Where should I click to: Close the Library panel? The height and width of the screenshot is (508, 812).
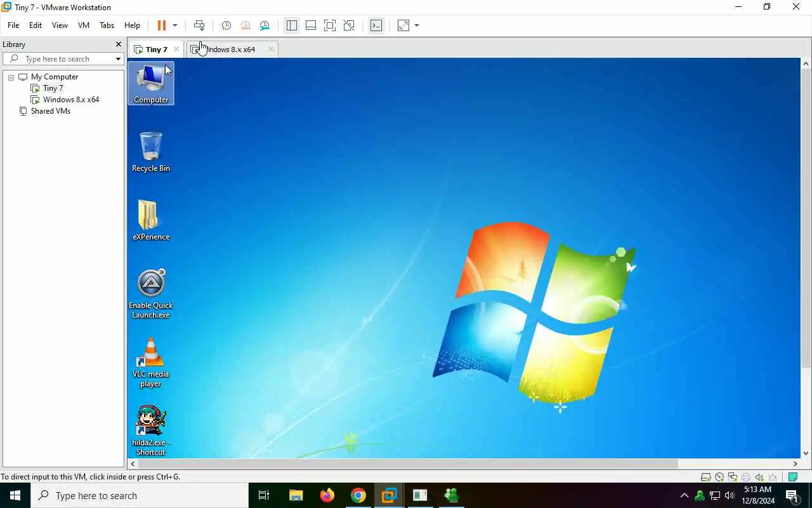118,44
